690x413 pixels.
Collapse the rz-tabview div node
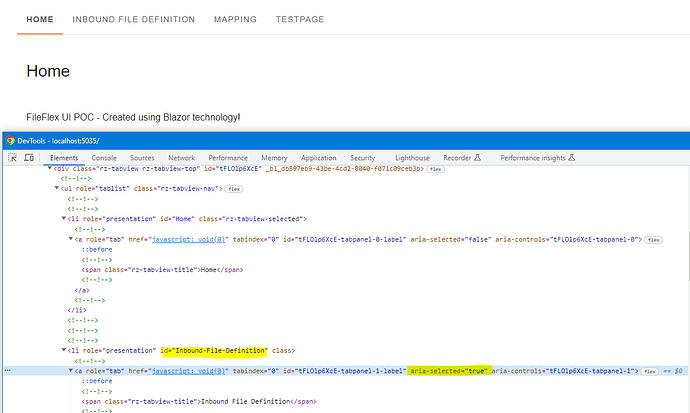pos(50,168)
